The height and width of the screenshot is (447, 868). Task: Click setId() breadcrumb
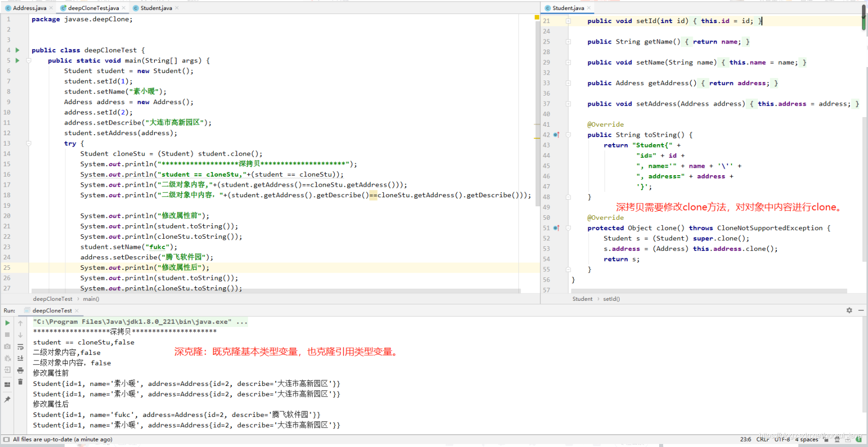pos(612,299)
